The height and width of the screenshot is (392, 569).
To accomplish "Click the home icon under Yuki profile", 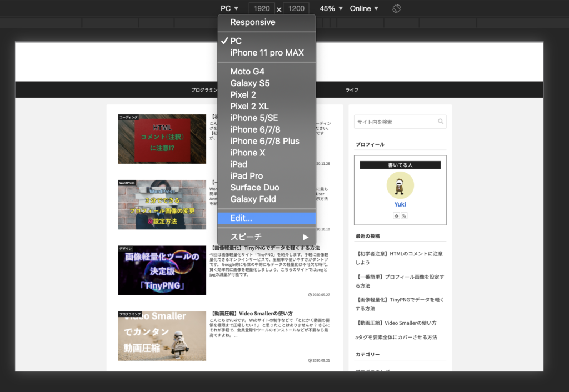I will 396,216.
